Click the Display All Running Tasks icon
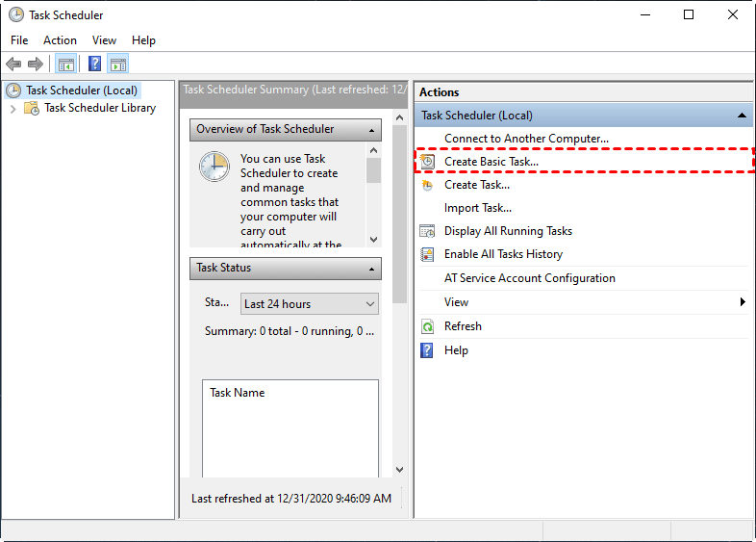Viewport: 756px width, 542px height. 428,231
